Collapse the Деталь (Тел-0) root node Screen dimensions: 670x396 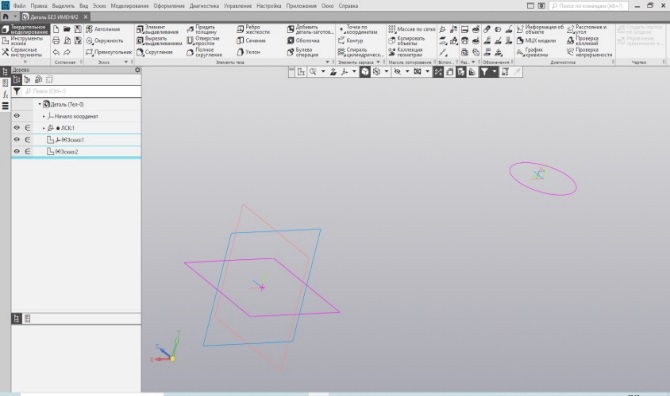[40, 104]
